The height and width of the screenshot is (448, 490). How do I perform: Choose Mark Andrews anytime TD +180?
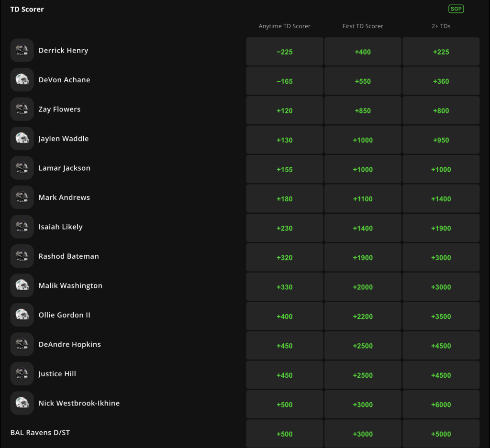pos(285,199)
